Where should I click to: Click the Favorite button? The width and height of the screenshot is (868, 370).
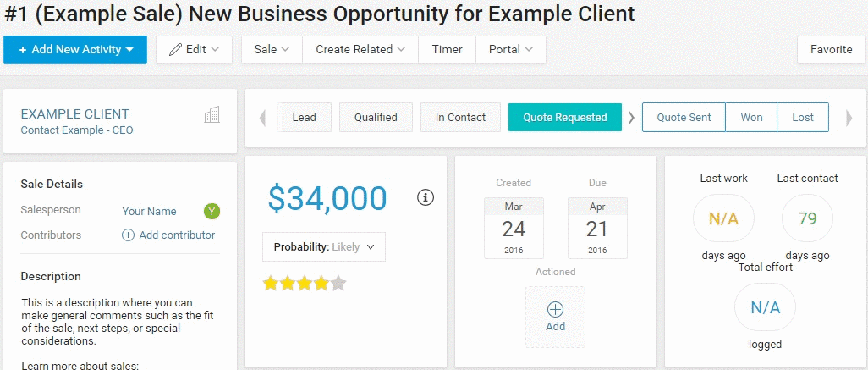click(x=831, y=49)
